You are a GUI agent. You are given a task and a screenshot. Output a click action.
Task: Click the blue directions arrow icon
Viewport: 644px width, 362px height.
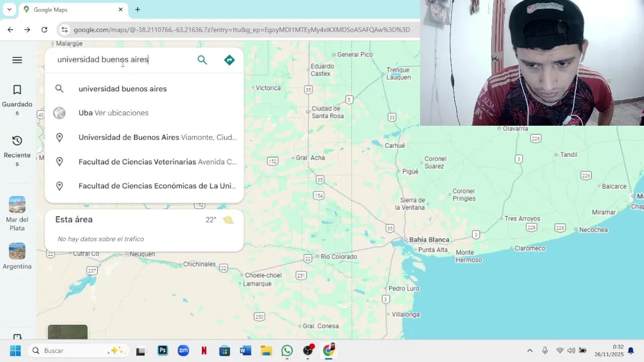pos(229,60)
